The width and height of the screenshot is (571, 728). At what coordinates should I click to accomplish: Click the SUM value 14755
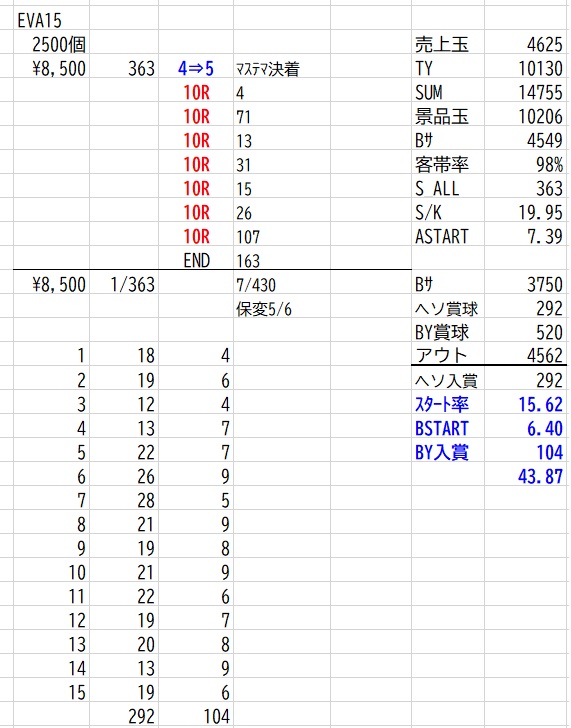point(540,92)
